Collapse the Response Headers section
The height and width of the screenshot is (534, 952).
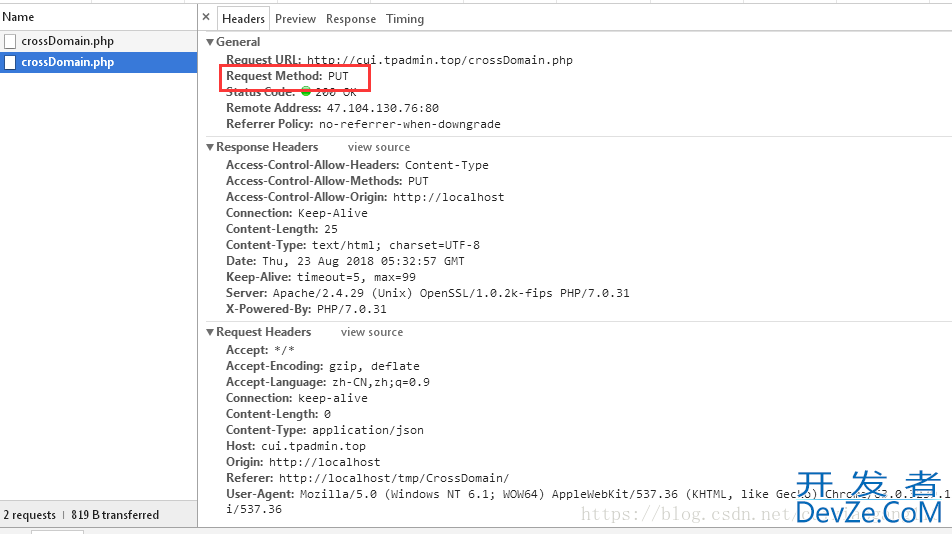click(x=209, y=147)
